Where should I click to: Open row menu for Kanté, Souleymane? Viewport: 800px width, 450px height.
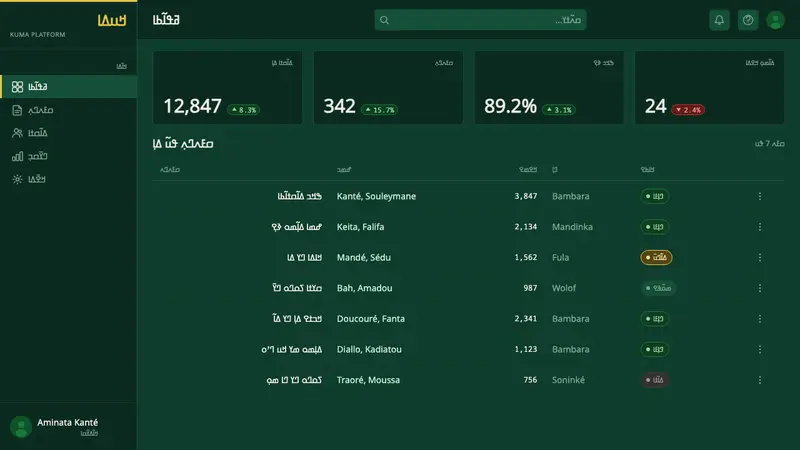(x=760, y=196)
